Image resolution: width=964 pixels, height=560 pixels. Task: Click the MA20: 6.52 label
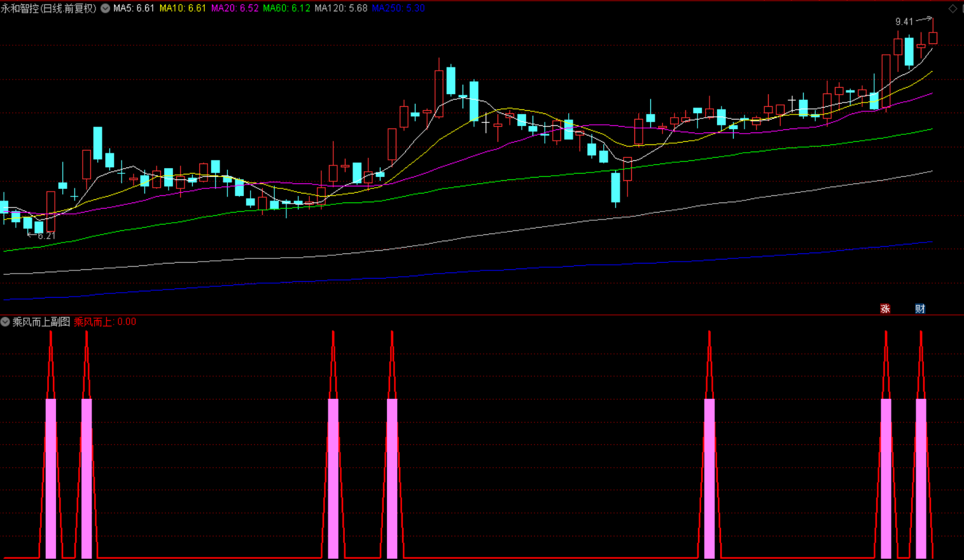point(235,8)
